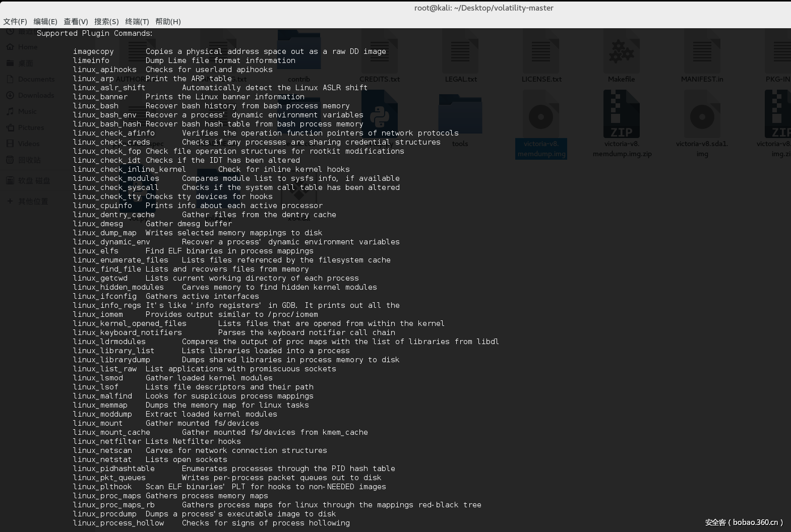Screen dimensions: 791x532
Task: Click the contrib folder icon
Action: click(x=298, y=50)
